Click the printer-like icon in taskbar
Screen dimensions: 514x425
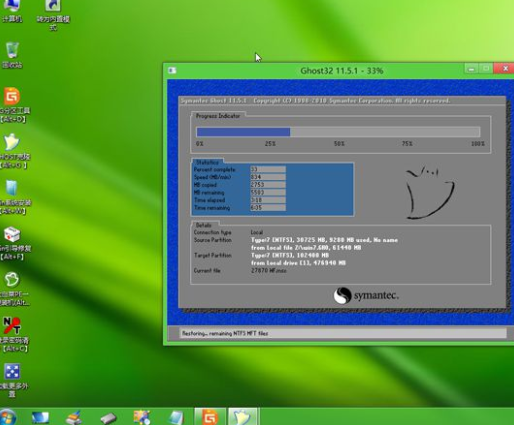point(74,417)
